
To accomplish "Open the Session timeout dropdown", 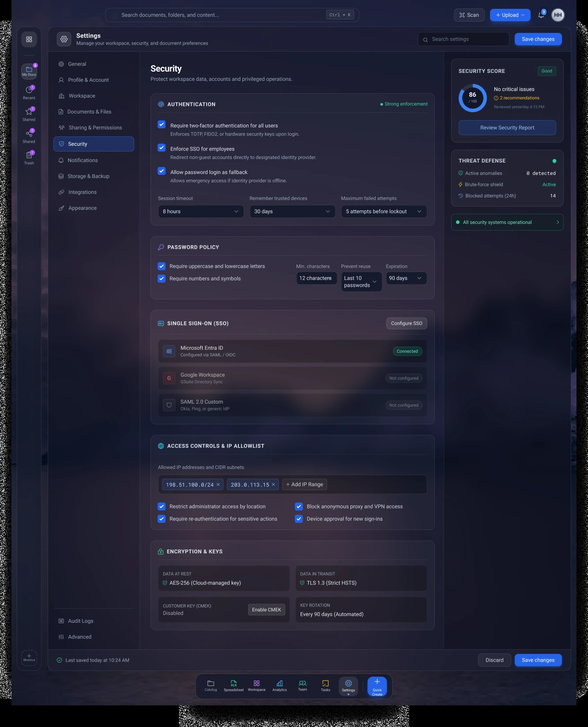I will click(x=201, y=212).
